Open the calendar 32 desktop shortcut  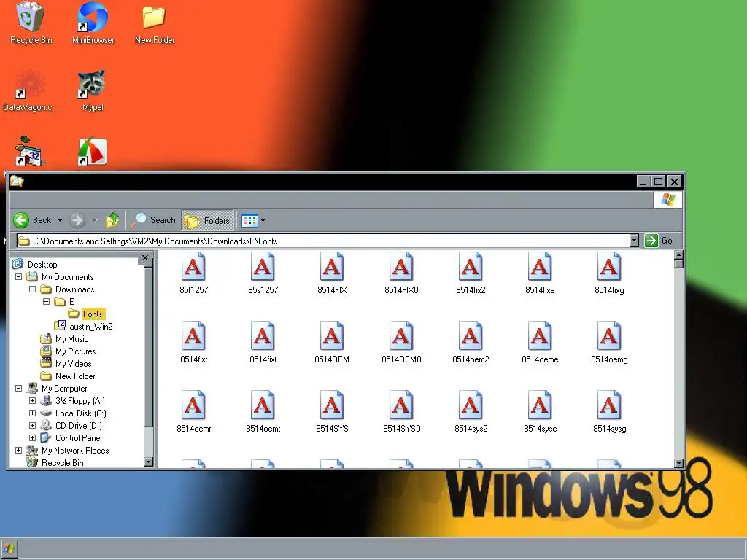(x=28, y=151)
